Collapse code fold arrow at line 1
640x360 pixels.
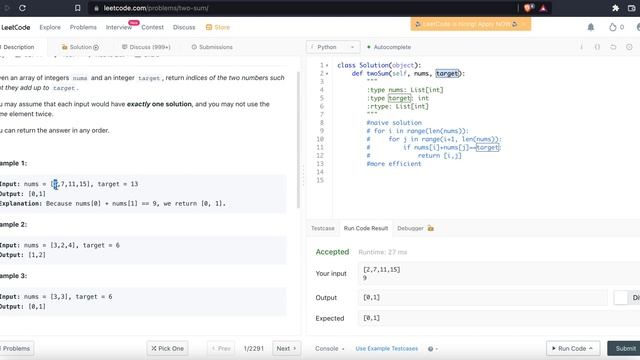[x=327, y=65]
